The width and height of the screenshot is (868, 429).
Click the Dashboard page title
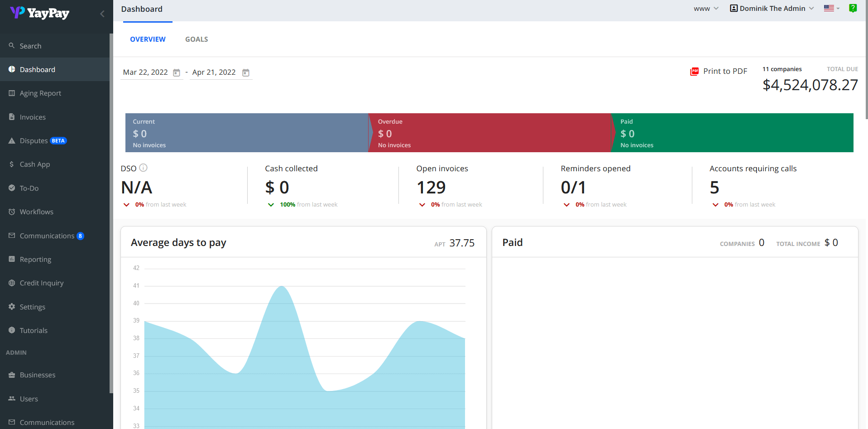pyautogui.click(x=142, y=9)
